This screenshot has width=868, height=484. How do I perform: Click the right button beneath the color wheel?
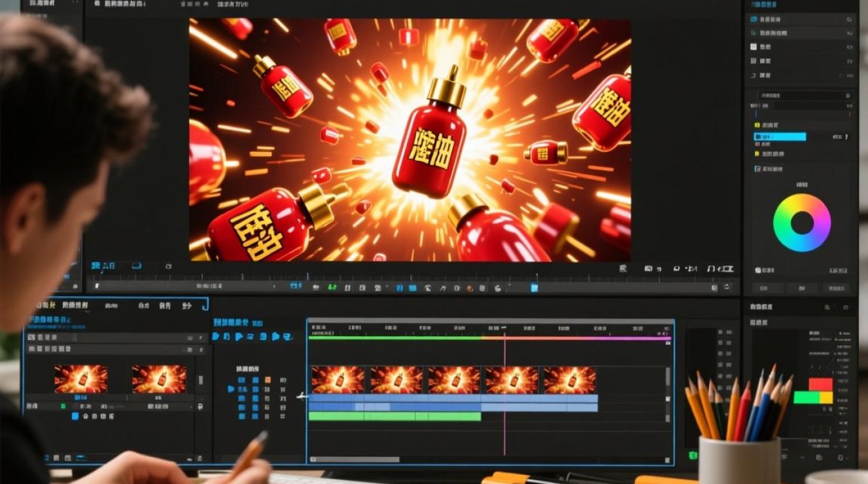pos(836,288)
